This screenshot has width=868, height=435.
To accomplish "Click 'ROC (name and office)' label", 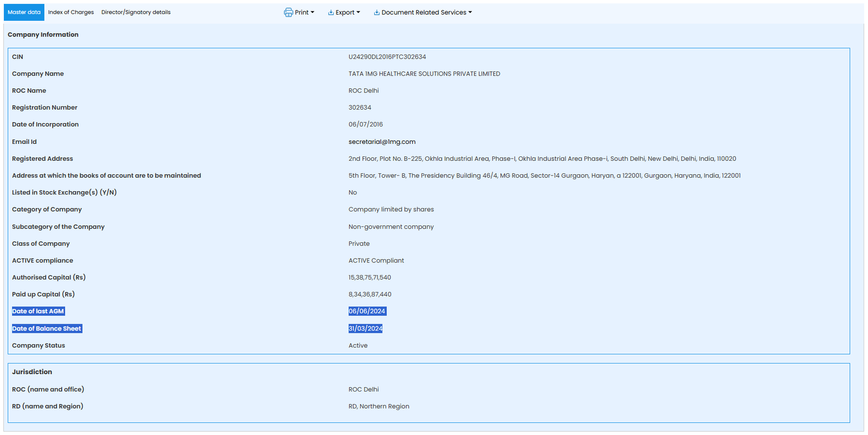I will pos(48,389).
